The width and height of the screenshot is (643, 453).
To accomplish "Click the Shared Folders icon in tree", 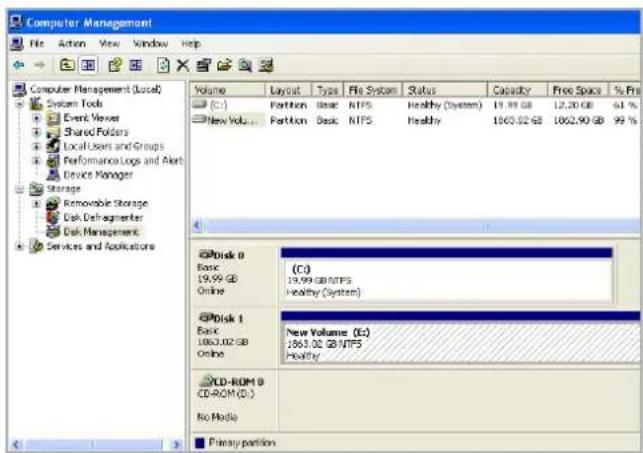I will click(53, 132).
